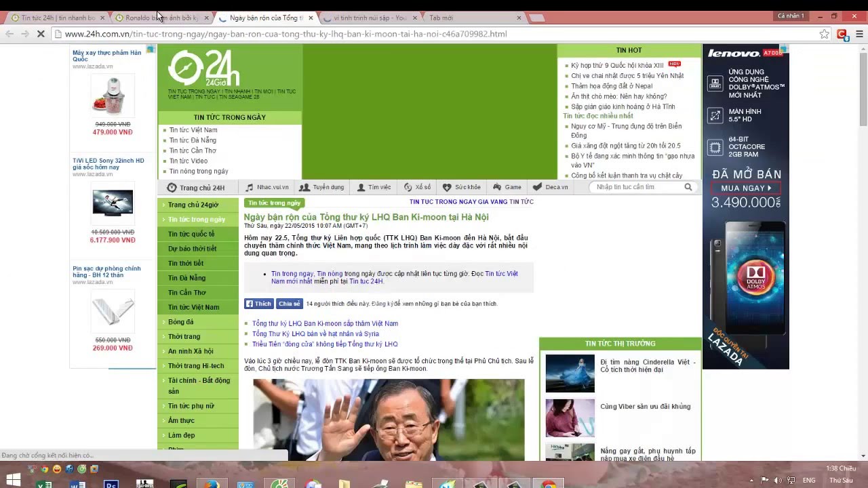The image size is (868, 488).
Task: Open Windows Start button on taskbar
Action: click(13, 480)
